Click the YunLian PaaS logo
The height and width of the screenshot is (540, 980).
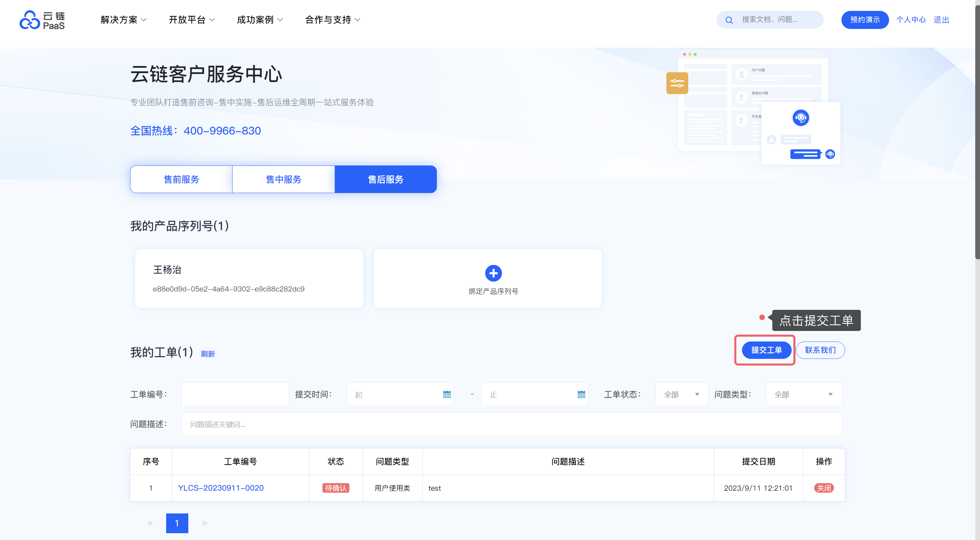click(x=42, y=20)
